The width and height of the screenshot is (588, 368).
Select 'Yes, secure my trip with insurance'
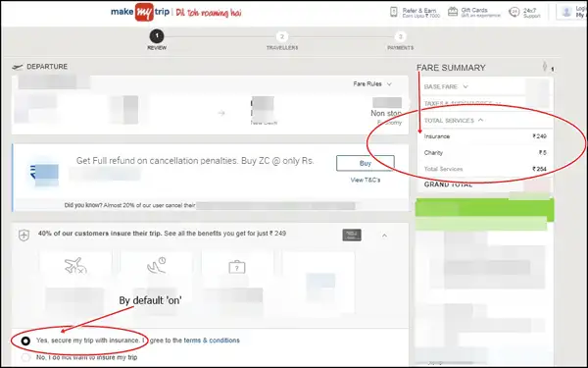25,341
